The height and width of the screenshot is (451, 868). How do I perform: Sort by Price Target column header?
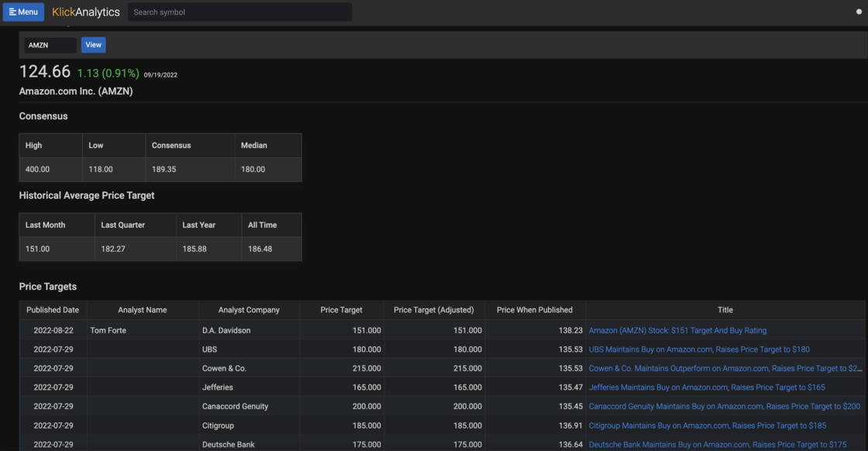(x=341, y=310)
